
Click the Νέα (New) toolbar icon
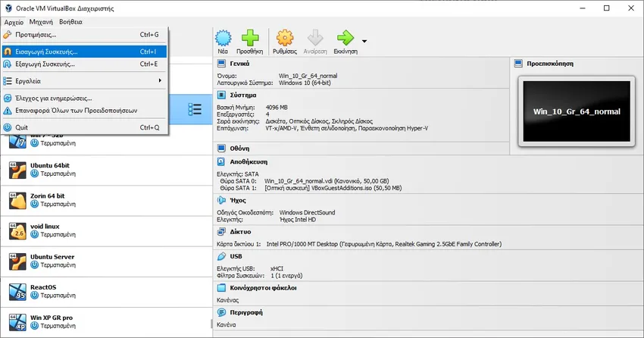[x=223, y=38]
